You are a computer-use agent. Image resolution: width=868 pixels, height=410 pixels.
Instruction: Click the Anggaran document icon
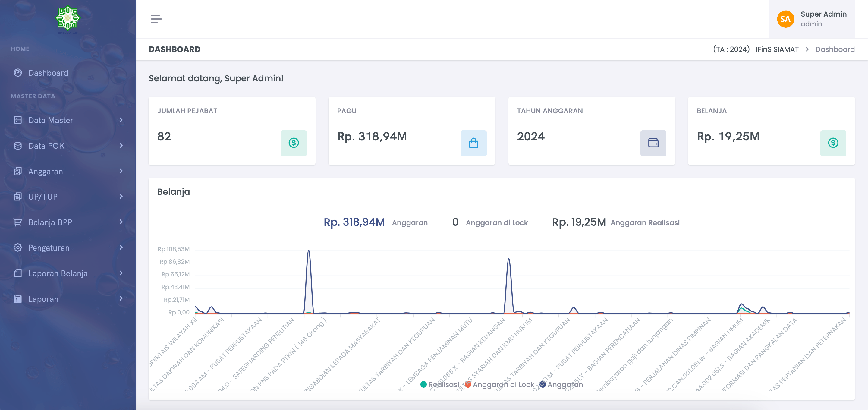click(x=18, y=171)
